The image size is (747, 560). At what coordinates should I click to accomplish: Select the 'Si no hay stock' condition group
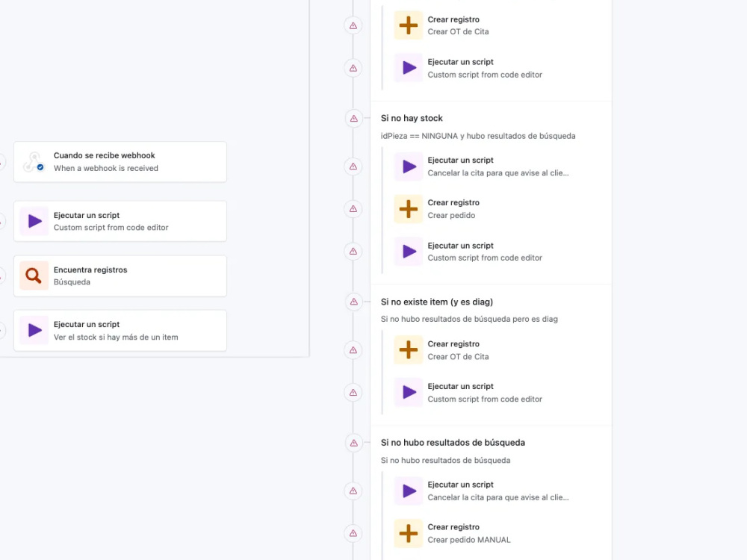pyautogui.click(x=412, y=118)
